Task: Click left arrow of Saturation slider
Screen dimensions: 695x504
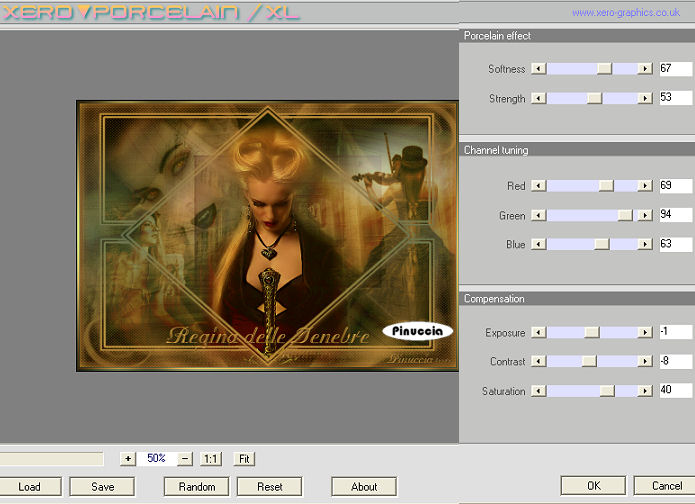Action: coord(539,392)
